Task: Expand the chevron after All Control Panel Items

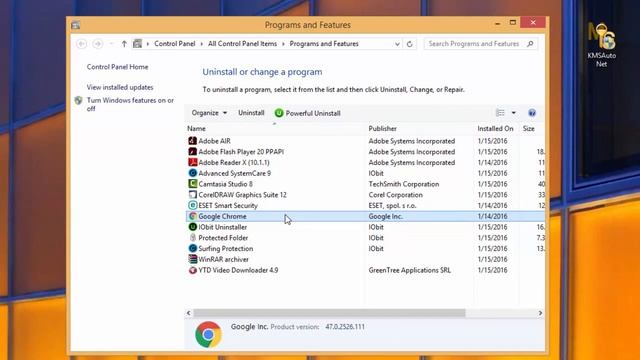Action: tap(283, 44)
